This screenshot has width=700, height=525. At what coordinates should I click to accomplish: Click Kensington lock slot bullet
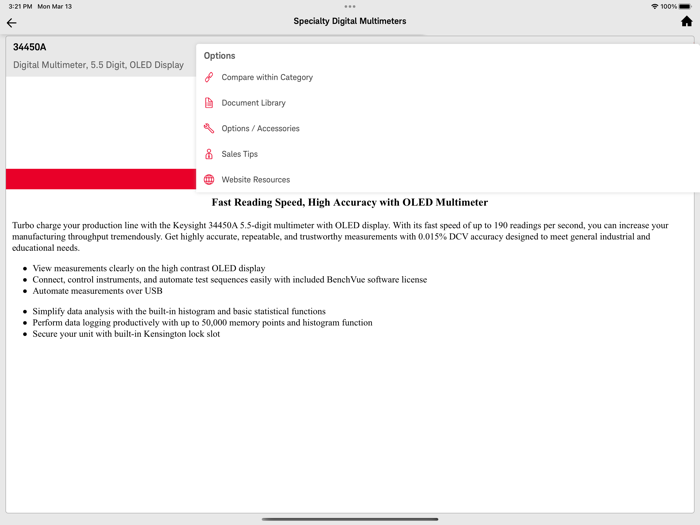pos(126,334)
